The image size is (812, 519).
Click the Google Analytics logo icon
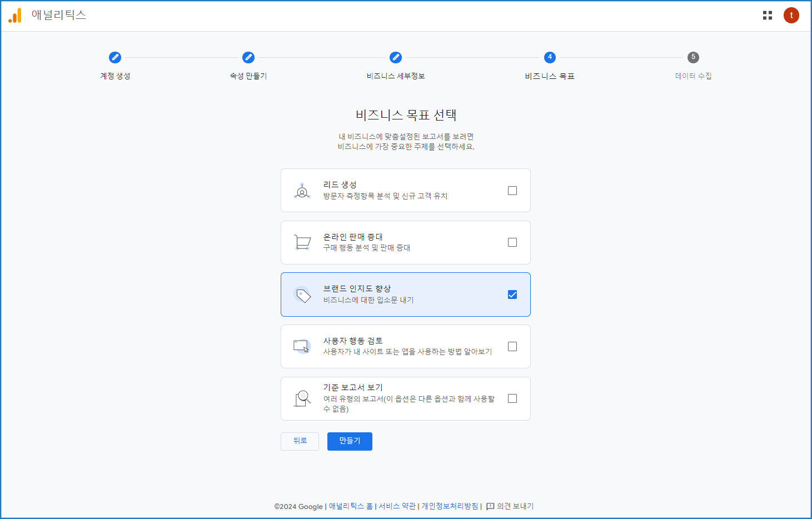[15, 16]
